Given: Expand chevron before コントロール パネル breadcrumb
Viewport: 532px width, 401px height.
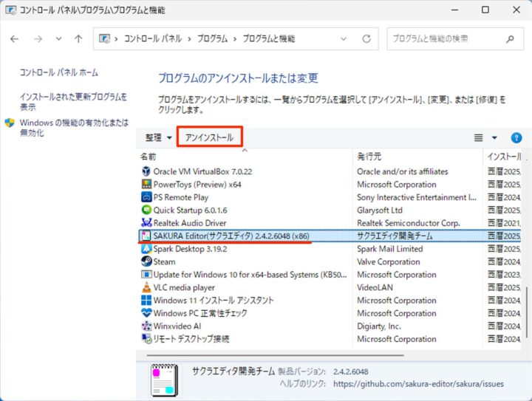Looking at the screenshot, I should pyautogui.click(x=116, y=39).
